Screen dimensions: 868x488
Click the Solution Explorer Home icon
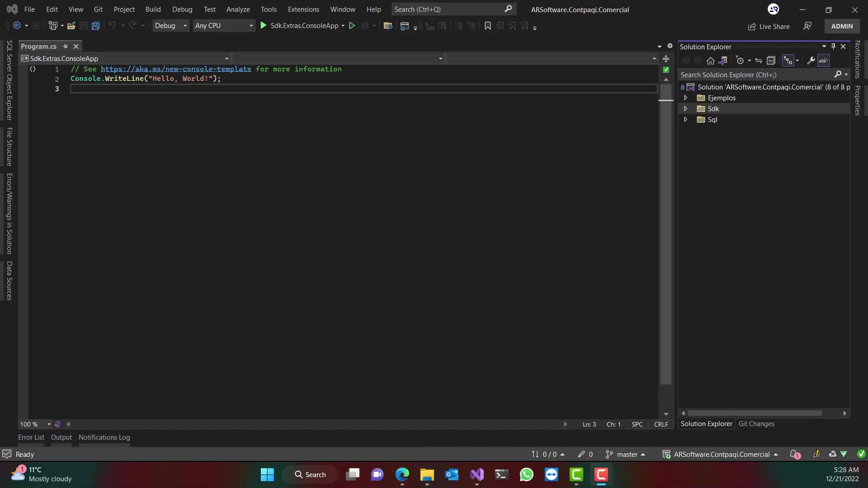[711, 61]
